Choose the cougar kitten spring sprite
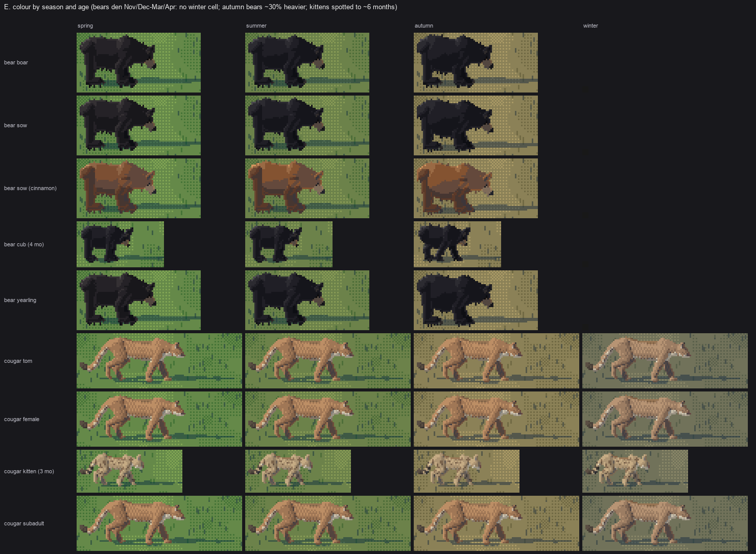The width and height of the screenshot is (756, 554). (129, 471)
